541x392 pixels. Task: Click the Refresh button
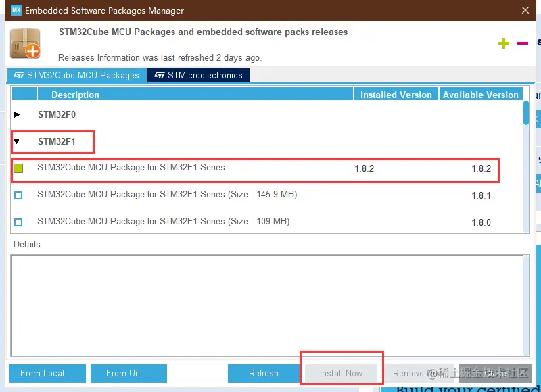coord(264,373)
